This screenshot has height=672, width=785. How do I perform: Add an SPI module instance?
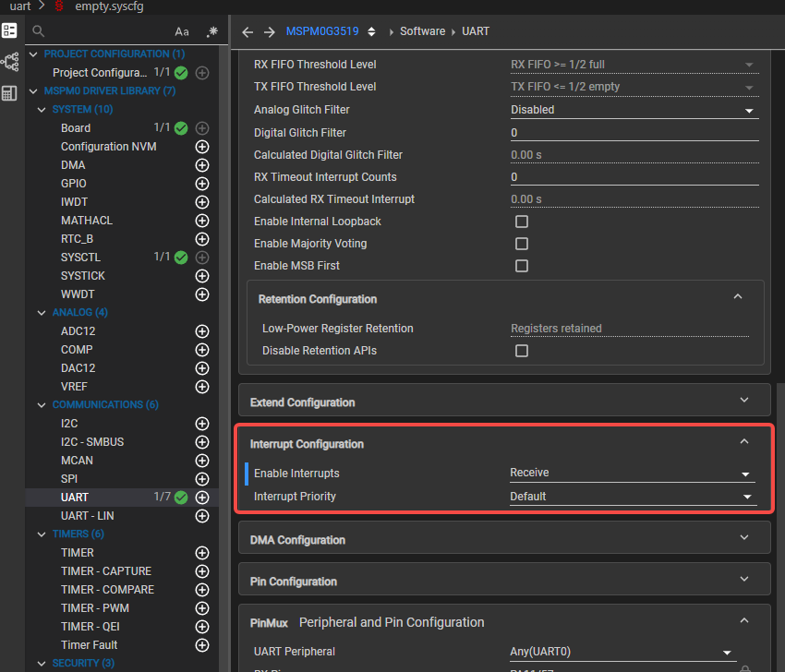point(201,479)
